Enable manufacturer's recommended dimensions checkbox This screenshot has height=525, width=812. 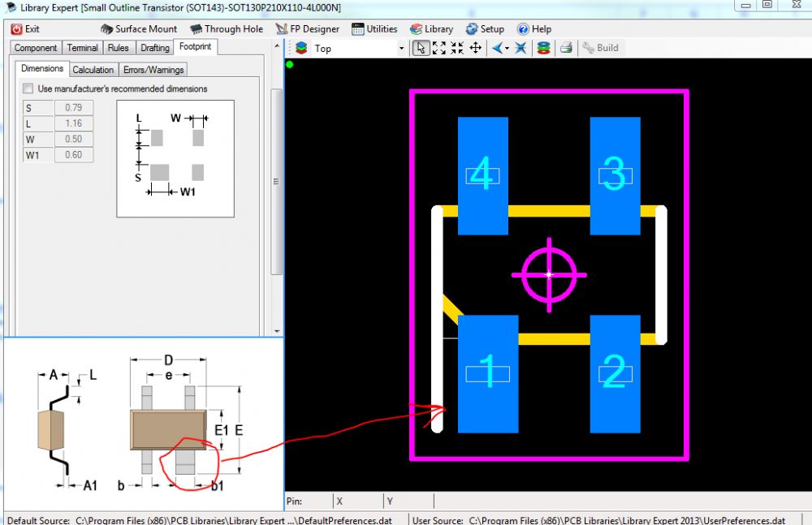click(28, 88)
